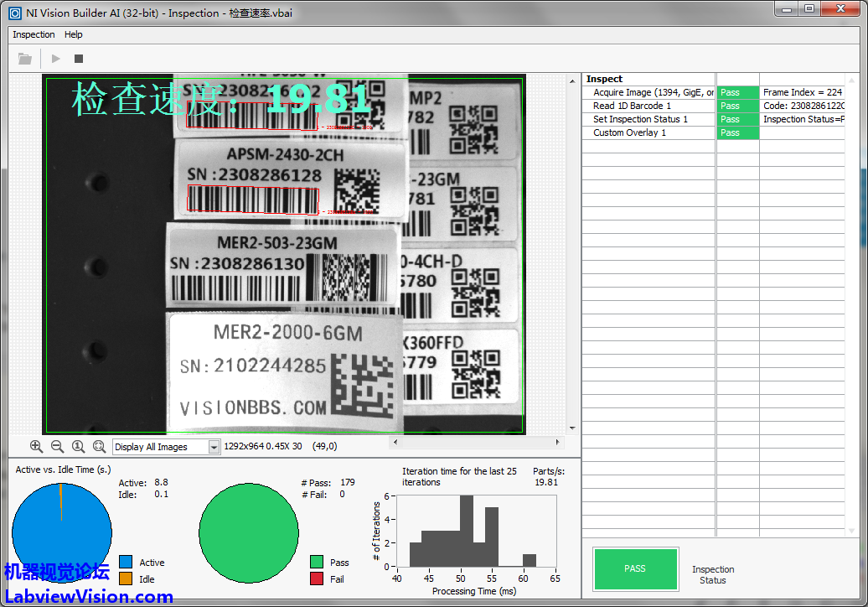Viewport: 868px width, 607px height.
Task: Open the Inspection menu
Action: point(34,34)
